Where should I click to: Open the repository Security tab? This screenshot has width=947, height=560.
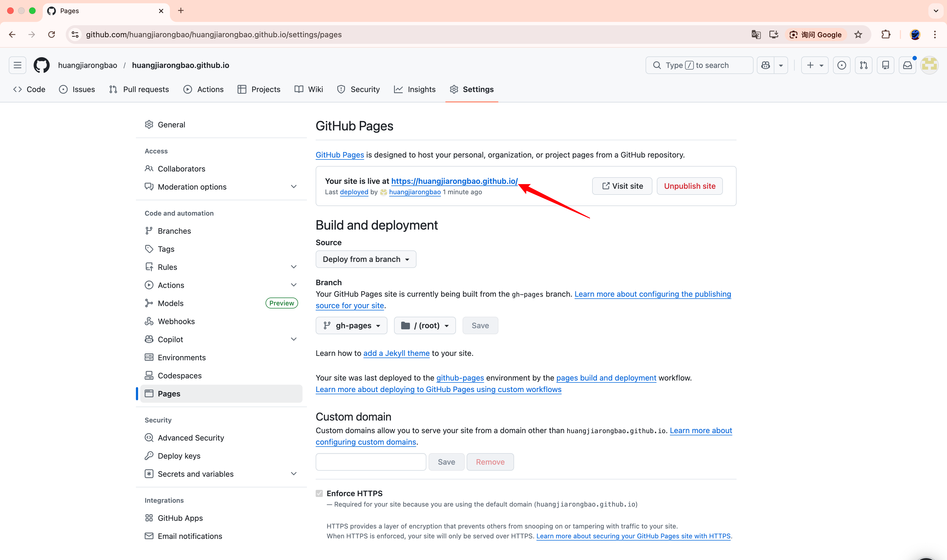pyautogui.click(x=358, y=89)
